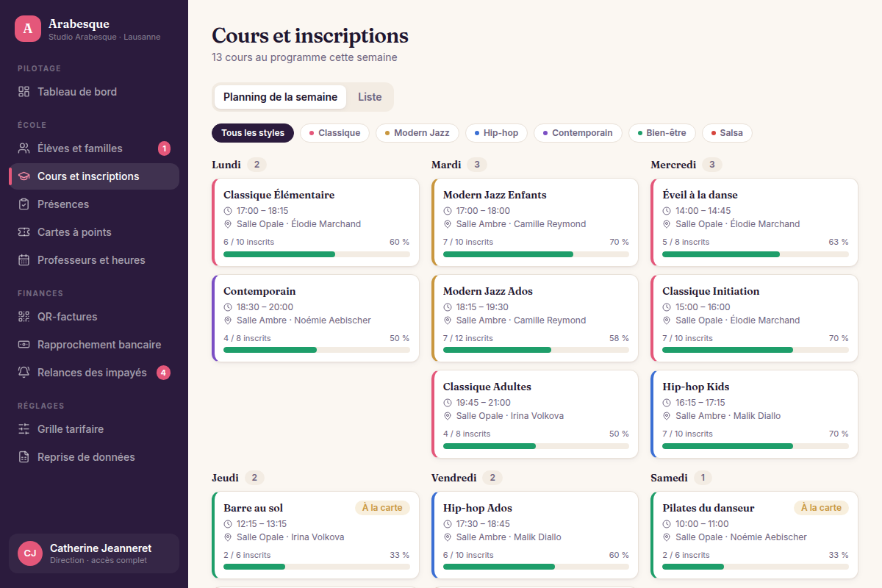Click the clock icon on Classique Élémentaire card
The image size is (882, 588).
click(228, 211)
